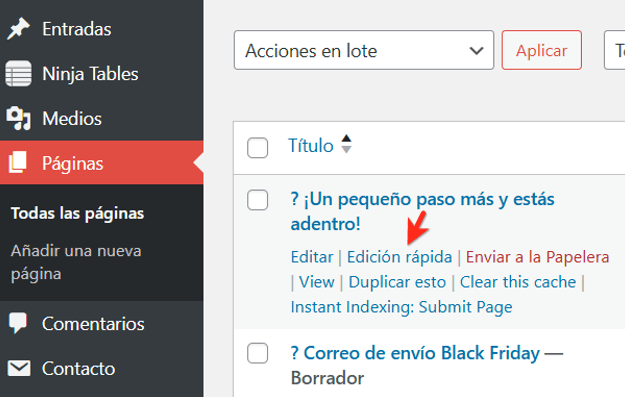Screen dimensions: 625x397
Task: Click Editar under the first page
Action: pos(312,257)
